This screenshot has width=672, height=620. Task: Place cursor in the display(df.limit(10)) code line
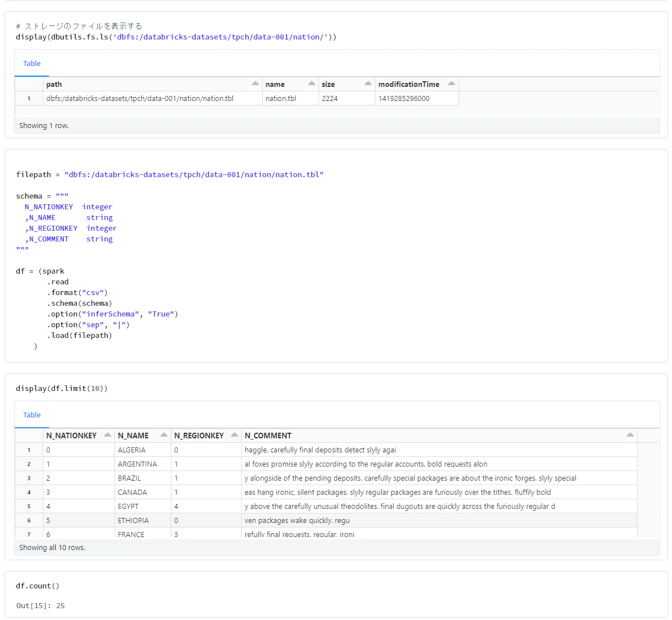click(x=61, y=389)
